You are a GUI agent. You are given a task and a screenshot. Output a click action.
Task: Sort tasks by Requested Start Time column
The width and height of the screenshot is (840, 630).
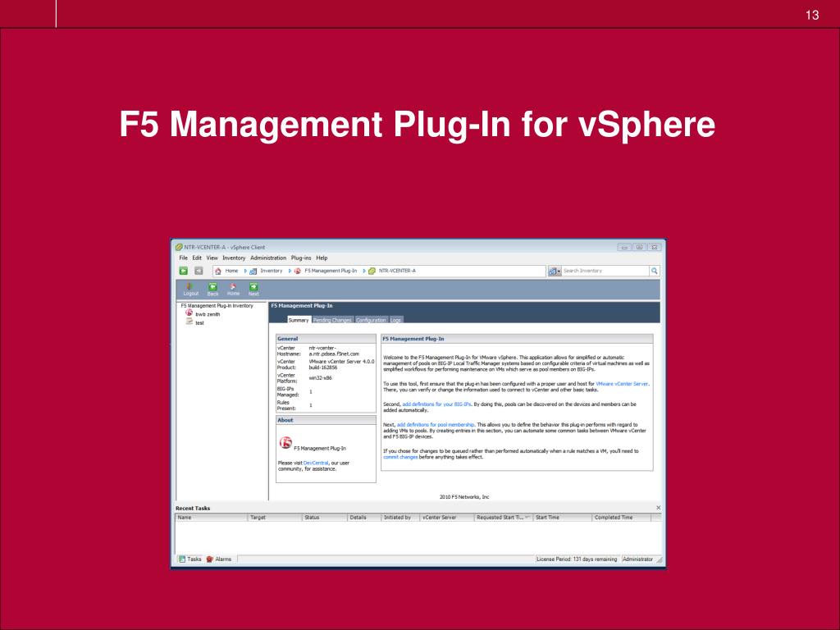504,518
